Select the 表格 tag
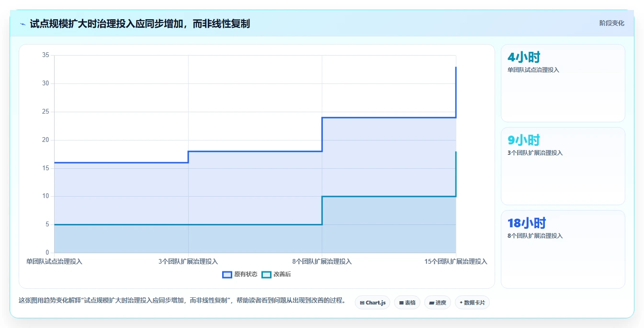 (407, 303)
